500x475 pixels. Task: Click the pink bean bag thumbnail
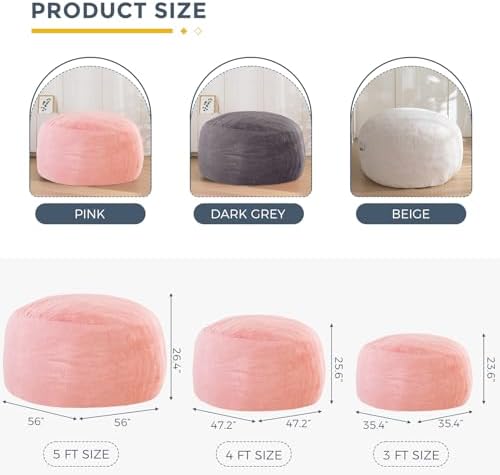pos(90,127)
